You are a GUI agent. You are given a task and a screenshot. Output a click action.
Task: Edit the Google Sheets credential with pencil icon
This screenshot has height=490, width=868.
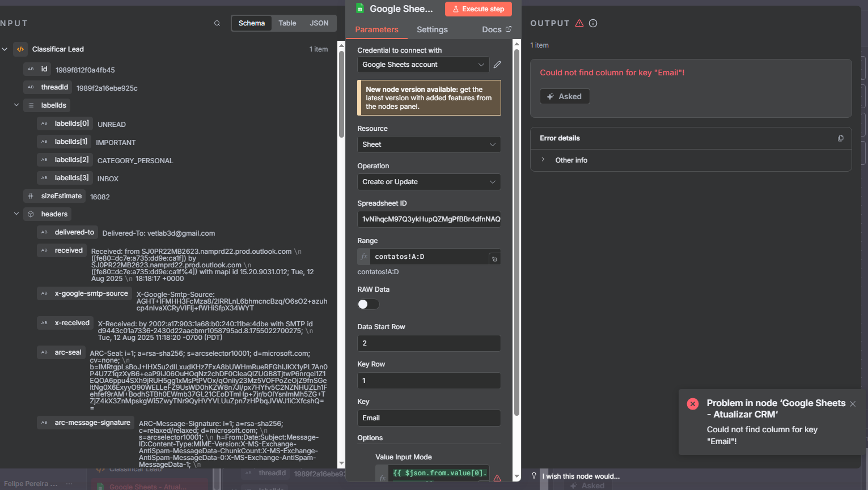coord(497,65)
